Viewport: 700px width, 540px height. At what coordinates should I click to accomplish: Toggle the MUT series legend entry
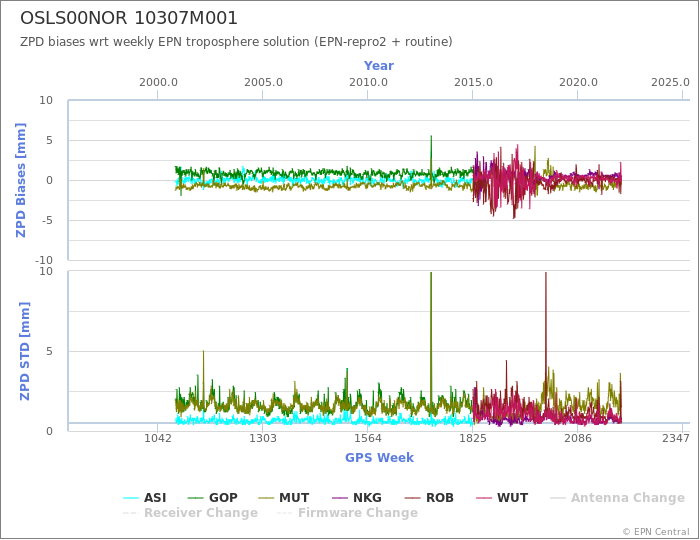pyautogui.click(x=284, y=498)
